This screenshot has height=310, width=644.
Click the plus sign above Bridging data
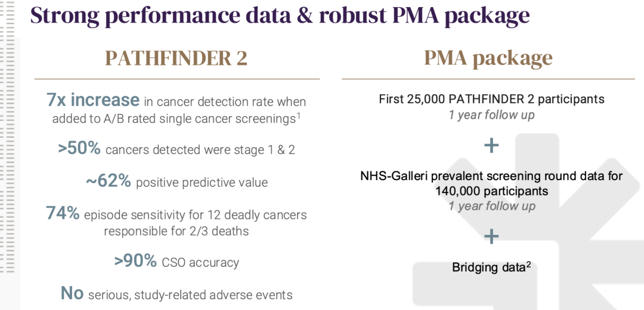pyautogui.click(x=491, y=237)
